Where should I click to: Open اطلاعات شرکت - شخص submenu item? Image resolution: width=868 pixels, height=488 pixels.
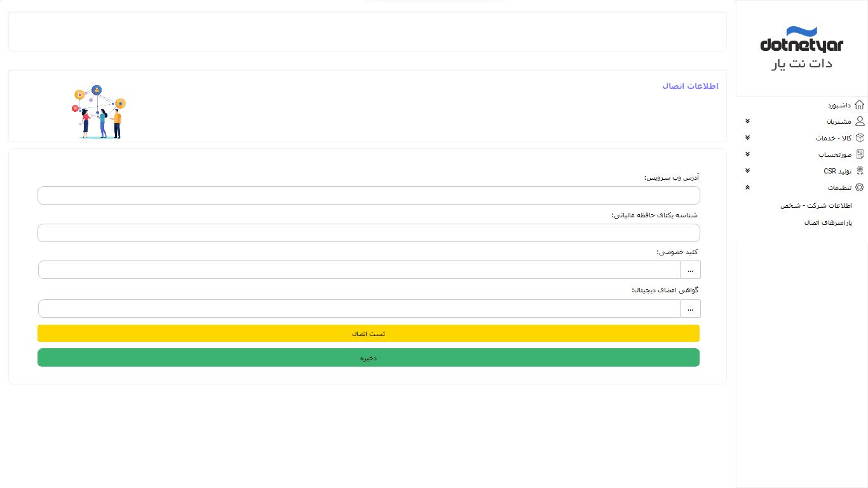coord(816,206)
